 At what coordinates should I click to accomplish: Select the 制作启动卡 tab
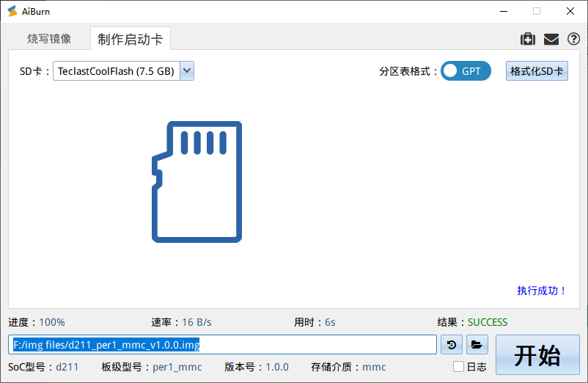(131, 40)
